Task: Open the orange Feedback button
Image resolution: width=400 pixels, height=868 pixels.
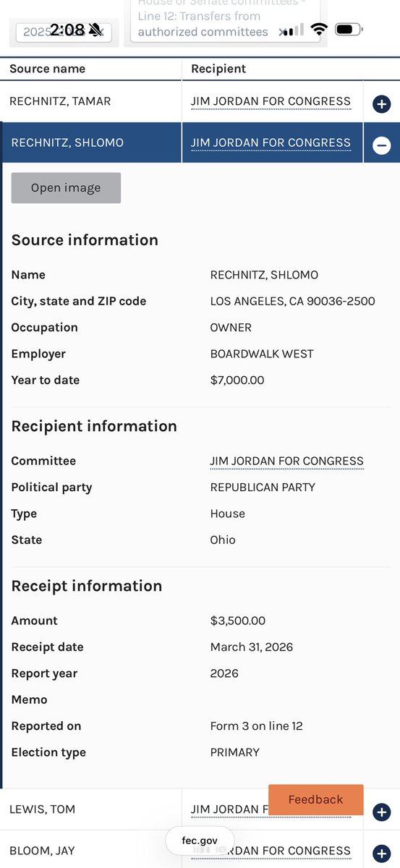Action: click(x=315, y=799)
